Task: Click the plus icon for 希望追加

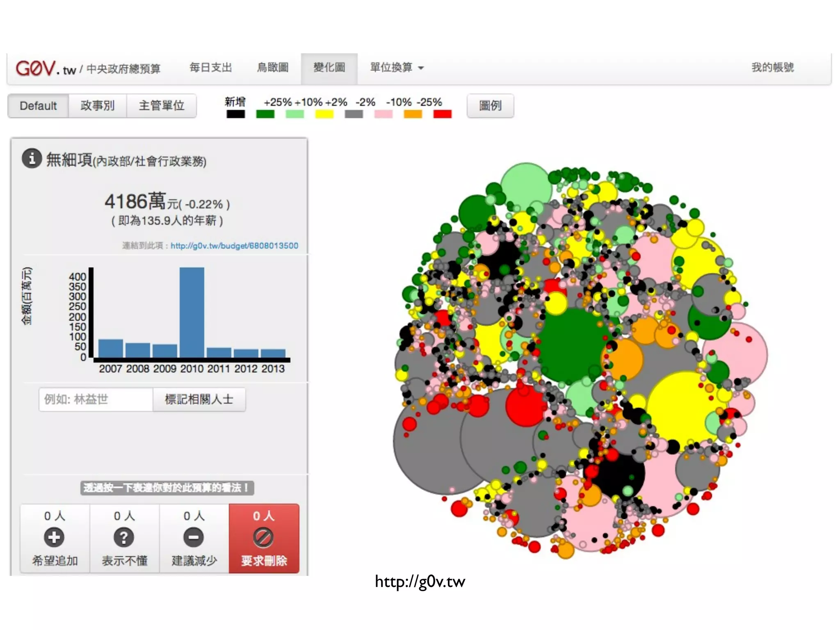Action: [x=55, y=537]
